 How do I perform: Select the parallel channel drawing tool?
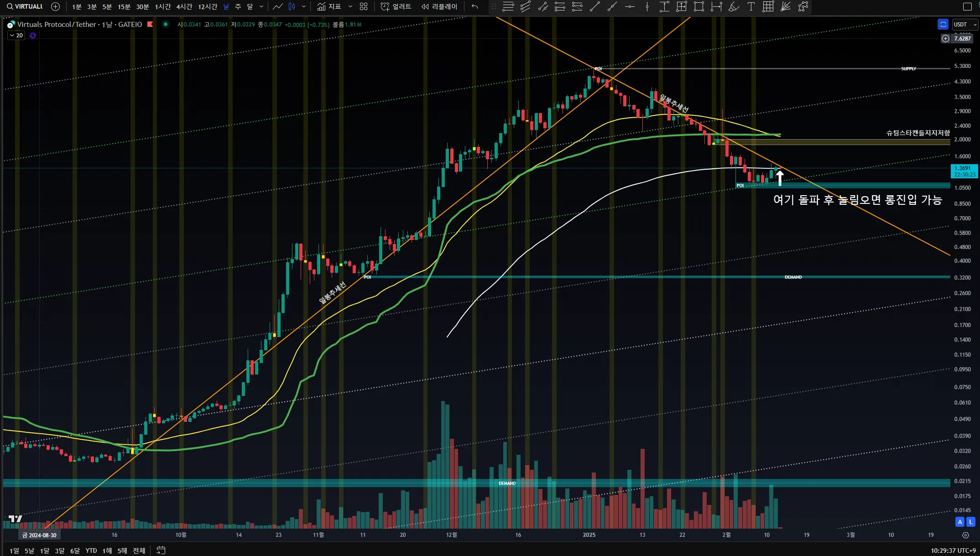(526, 6)
